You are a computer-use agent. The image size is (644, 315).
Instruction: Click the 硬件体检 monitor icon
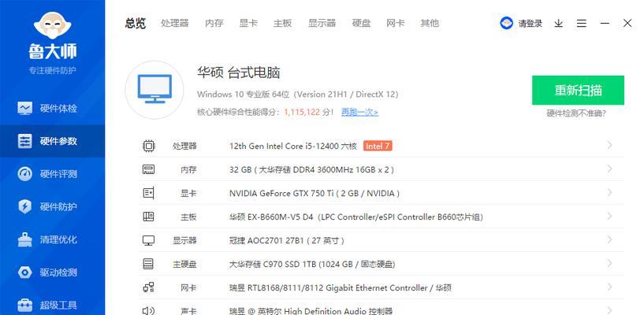[24, 109]
